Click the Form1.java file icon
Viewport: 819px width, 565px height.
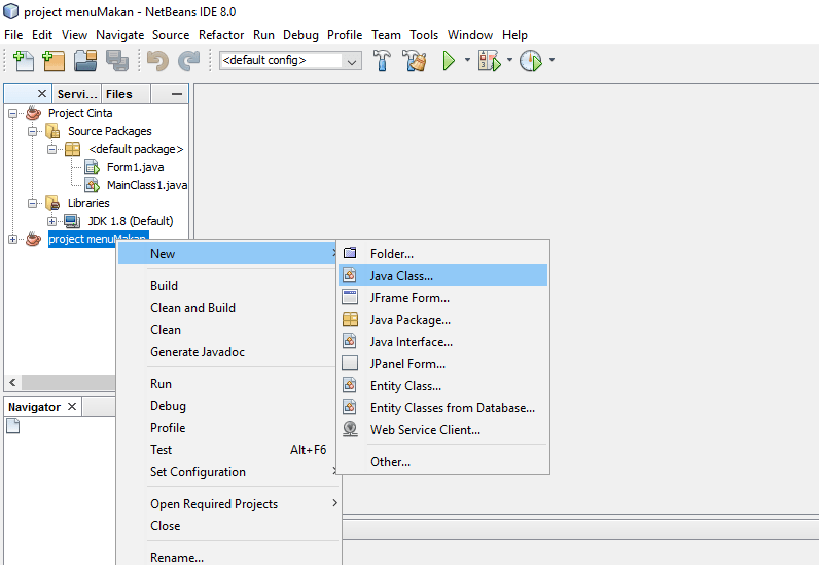point(92,167)
